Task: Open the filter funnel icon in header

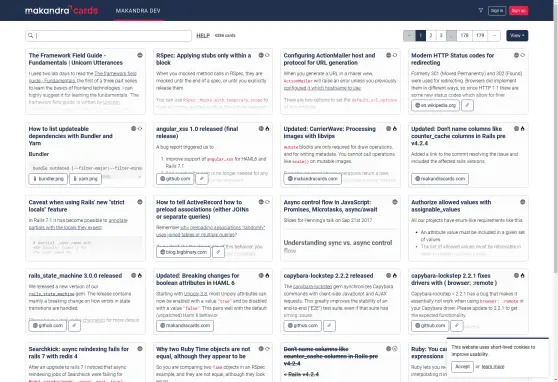Action: coord(480,10)
